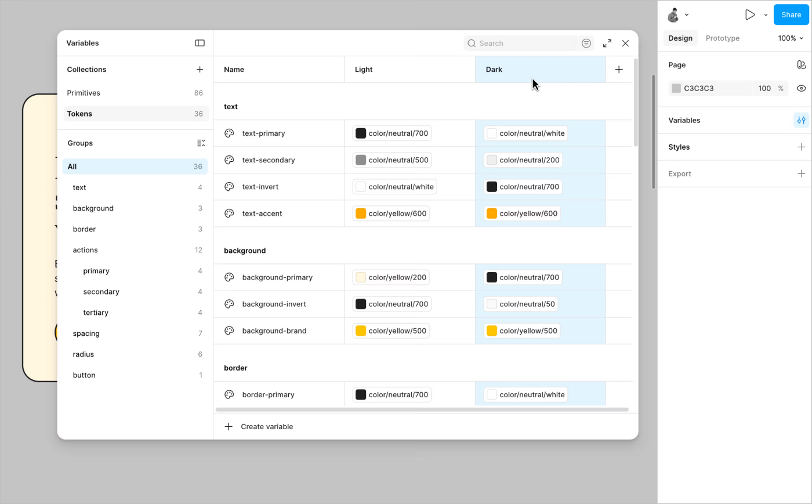Viewport: 812px width, 504px height.
Task: Click the horizontal scrollbar of the variables table
Action: coord(422,409)
